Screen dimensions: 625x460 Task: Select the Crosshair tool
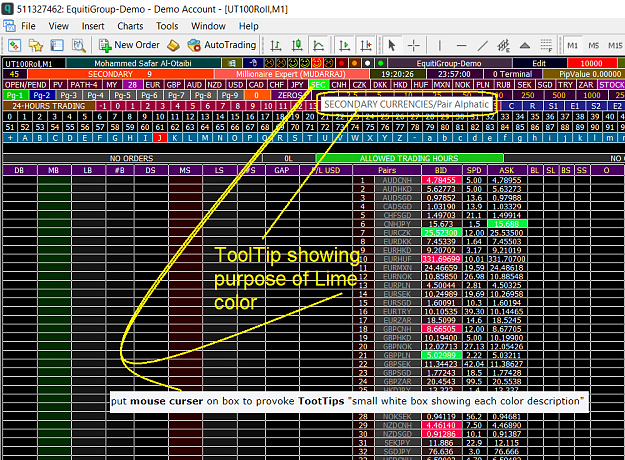(x=414, y=45)
